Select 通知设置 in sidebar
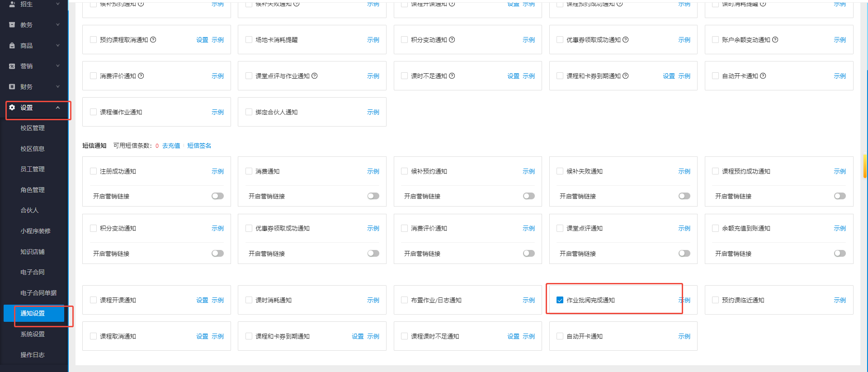 pyautogui.click(x=34, y=313)
